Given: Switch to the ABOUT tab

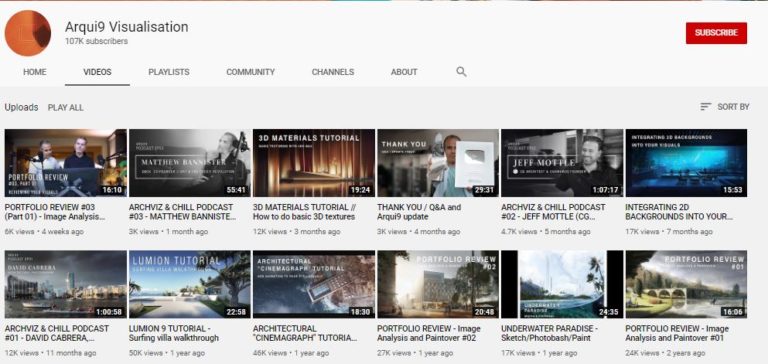Looking at the screenshot, I should click(404, 72).
